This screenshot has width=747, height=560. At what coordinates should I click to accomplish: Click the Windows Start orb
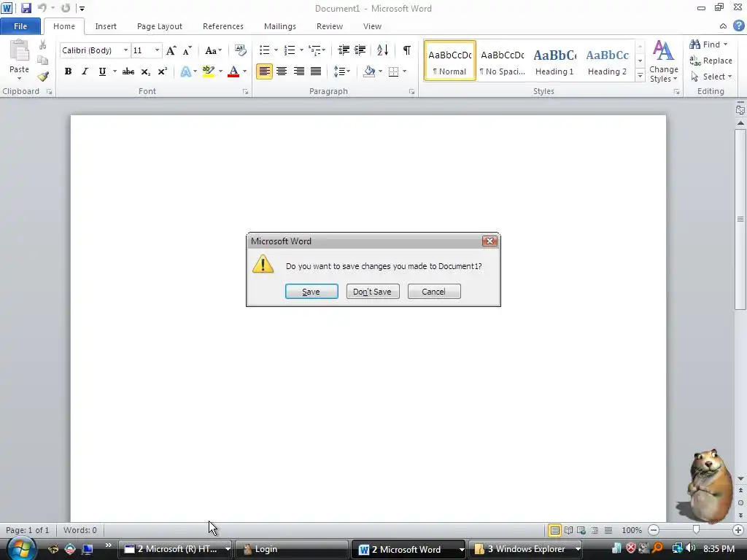coord(21,548)
